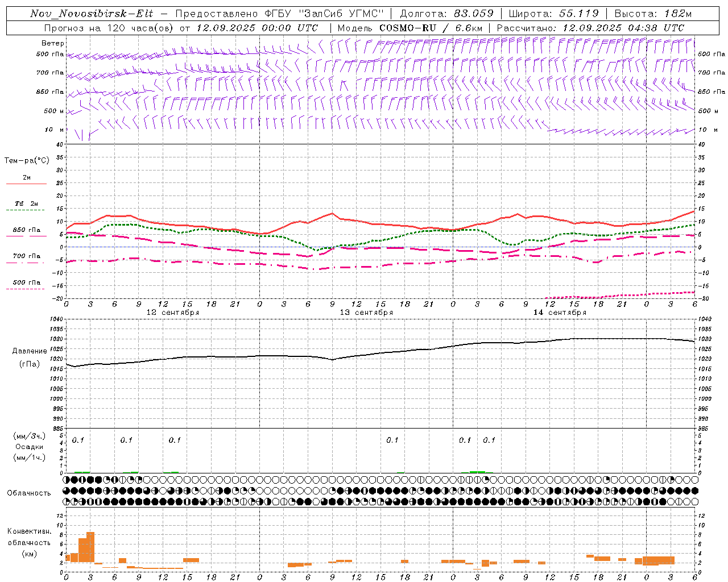Click the 2м temperature legend entry
The width and height of the screenshot is (728, 582).
coord(27,177)
